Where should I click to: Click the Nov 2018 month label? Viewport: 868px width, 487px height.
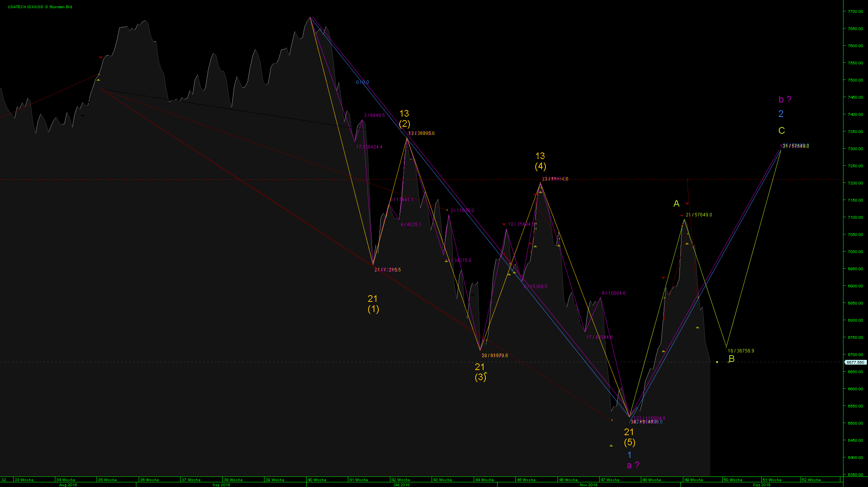[588, 485]
